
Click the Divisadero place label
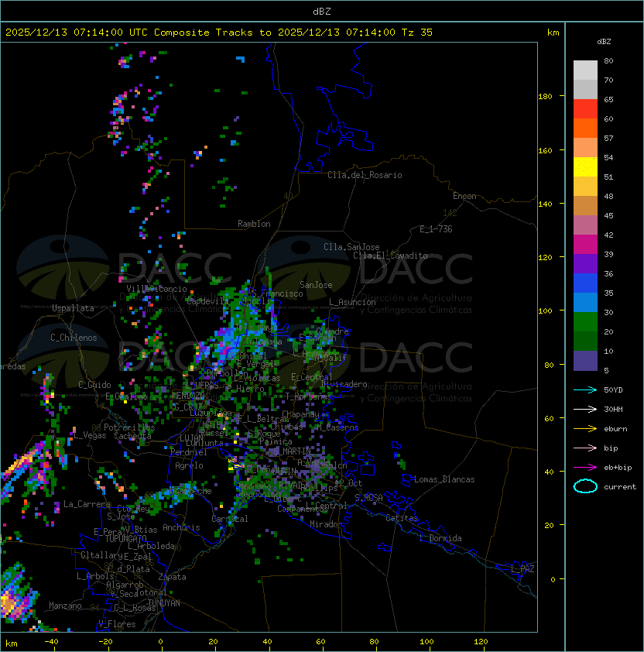pyautogui.click(x=344, y=384)
